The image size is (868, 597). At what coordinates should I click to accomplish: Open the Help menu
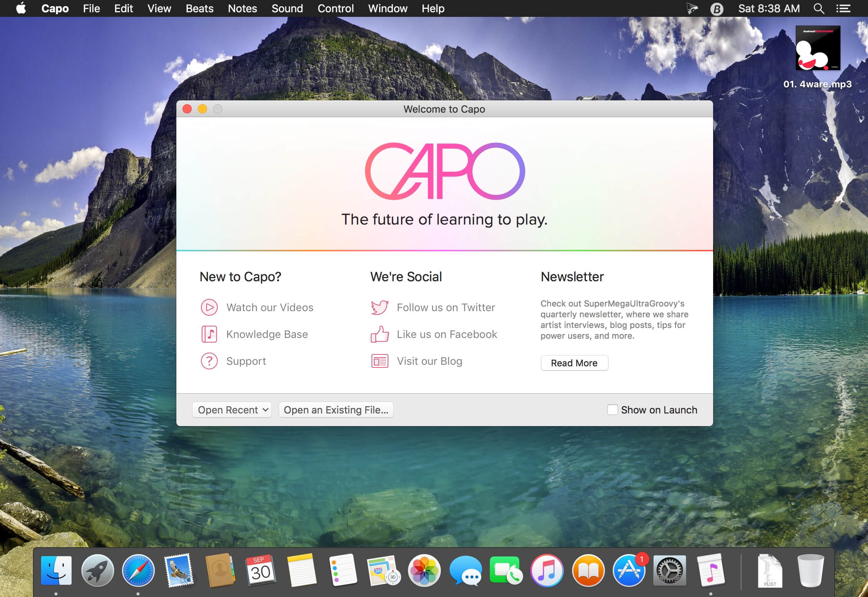coord(433,8)
